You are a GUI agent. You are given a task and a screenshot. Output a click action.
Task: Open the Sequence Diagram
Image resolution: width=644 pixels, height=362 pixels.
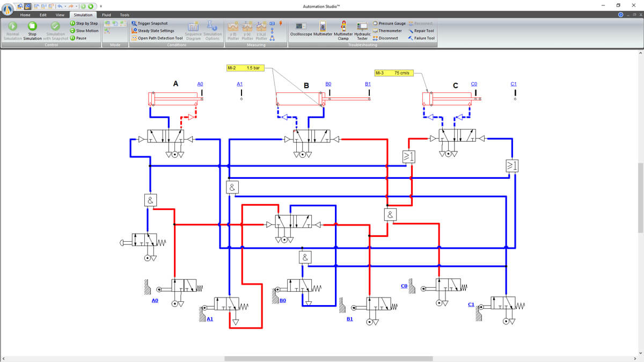pyautogui.click(x=193, y=31)
